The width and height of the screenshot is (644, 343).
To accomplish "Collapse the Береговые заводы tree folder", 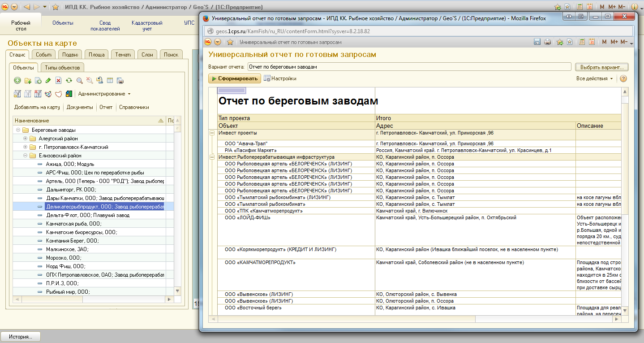I will tap(18, 130).
